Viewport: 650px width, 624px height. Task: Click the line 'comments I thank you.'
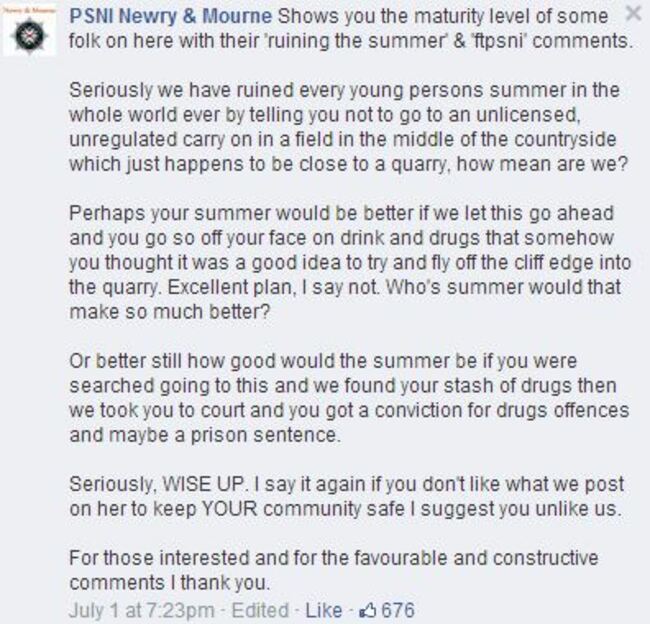click(170, 583)
